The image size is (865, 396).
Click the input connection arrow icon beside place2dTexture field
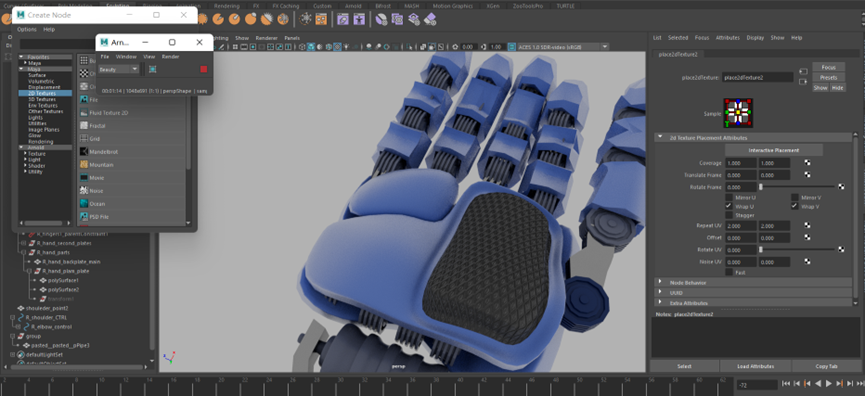(x=803, y=72)
